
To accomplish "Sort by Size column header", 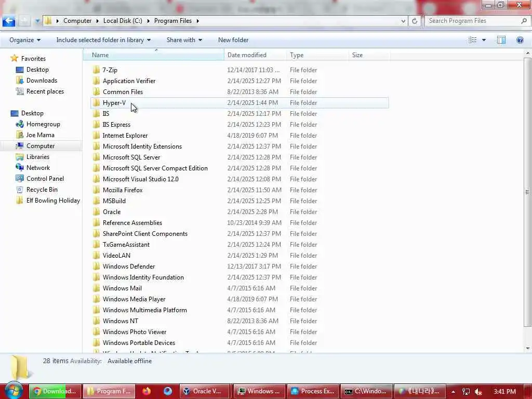I will [369, 55].
